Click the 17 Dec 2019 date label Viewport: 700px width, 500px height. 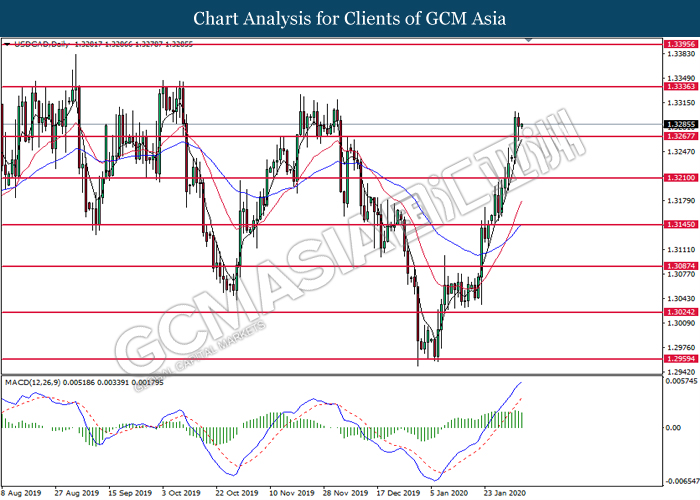pyautogui.click(x=398, y=493)
